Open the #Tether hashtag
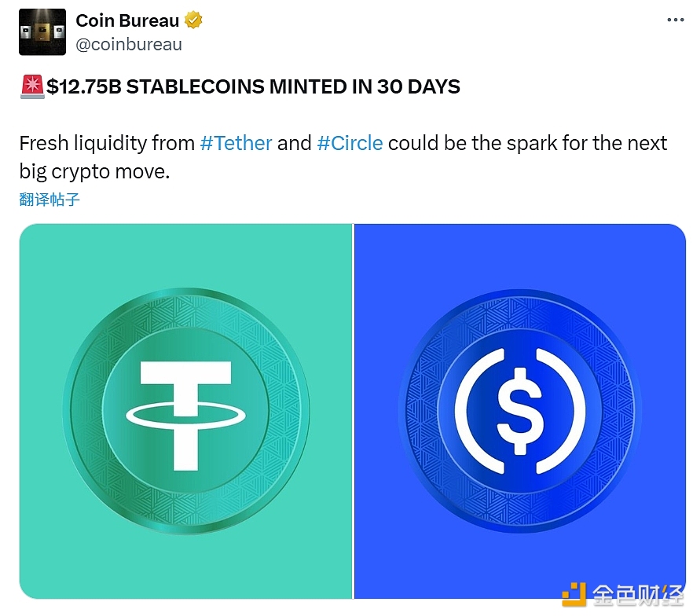693x616 pixels. 236,143
